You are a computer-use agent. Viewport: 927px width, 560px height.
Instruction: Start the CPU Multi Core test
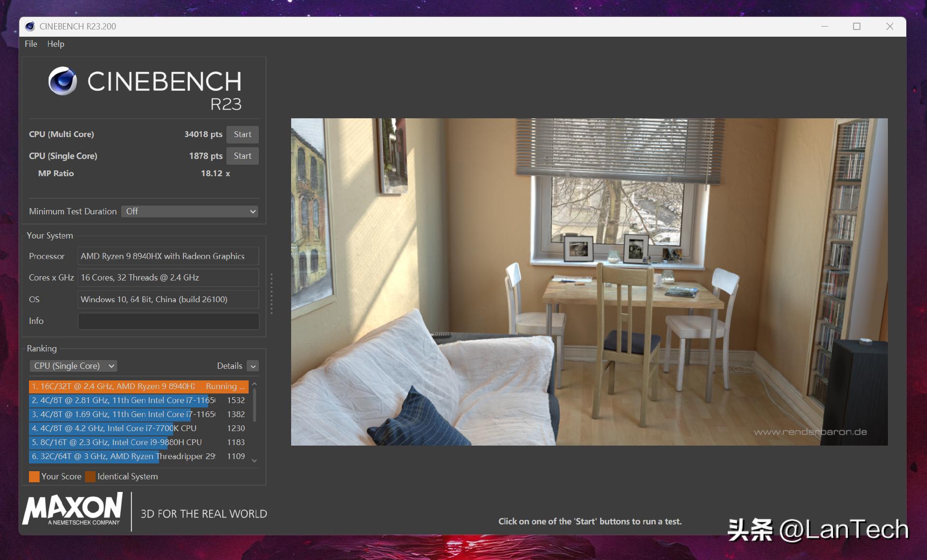click(x=242, y=134)
